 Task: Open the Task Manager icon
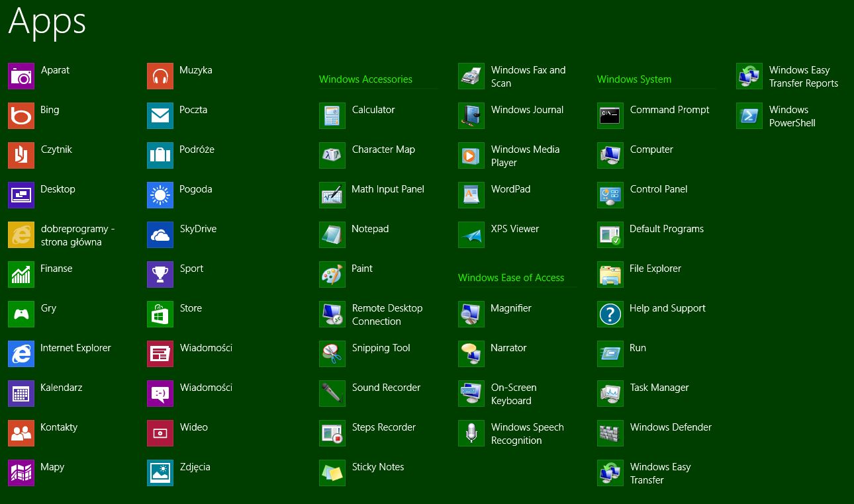(x=610, y=394)
